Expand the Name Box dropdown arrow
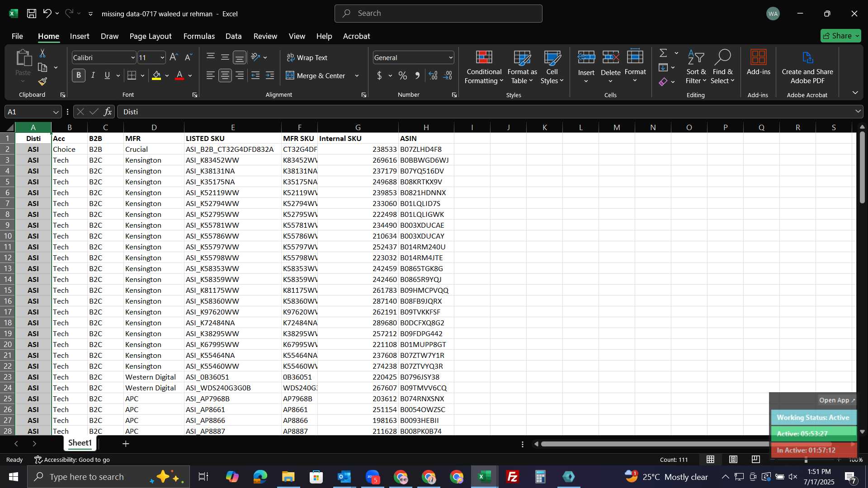868x488 pixels. pos(56,112)
